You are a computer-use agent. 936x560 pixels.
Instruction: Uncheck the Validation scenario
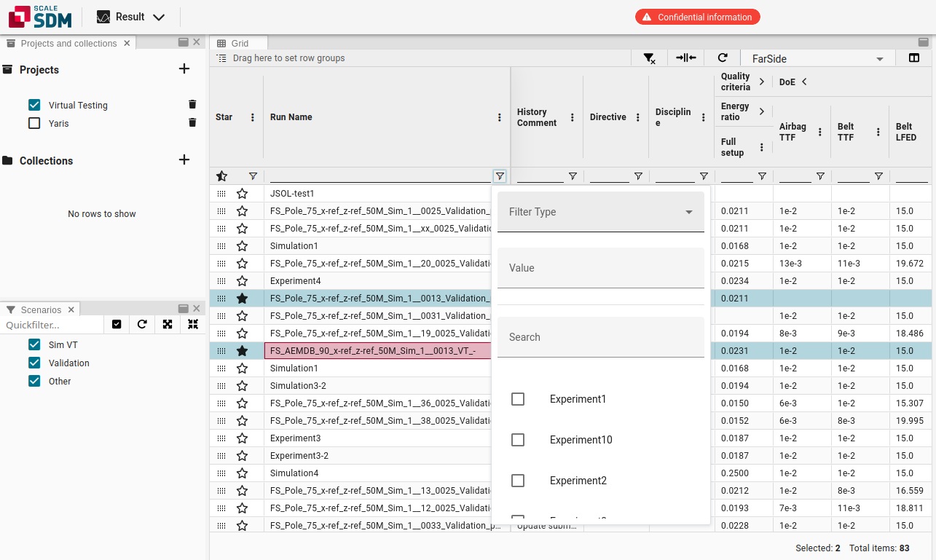(34, 363)
